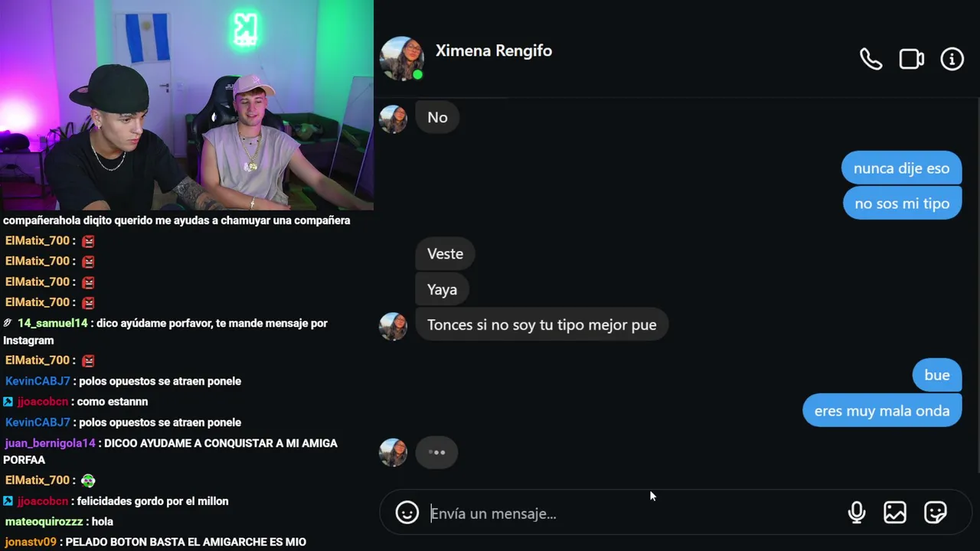The height and width of the screenshot is (551, 980).
Task: Open the emoji picker in message box
Action: 407,513
